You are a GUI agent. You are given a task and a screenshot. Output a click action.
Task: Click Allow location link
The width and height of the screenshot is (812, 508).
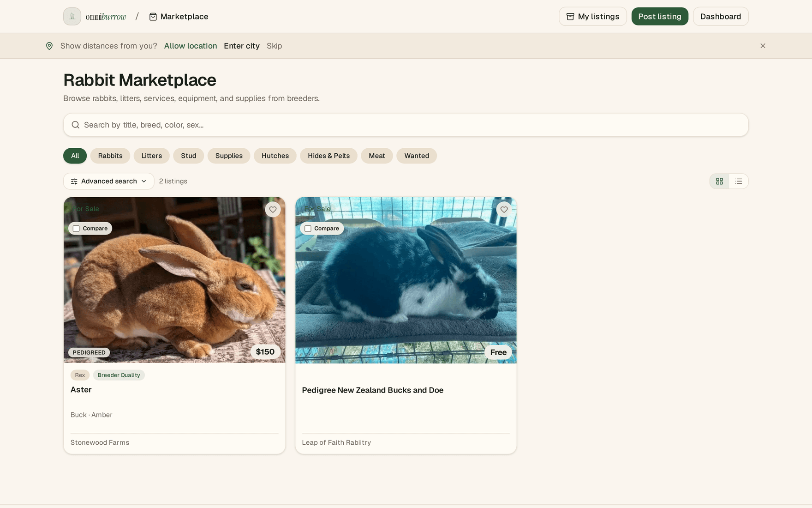tap(191, 46)
